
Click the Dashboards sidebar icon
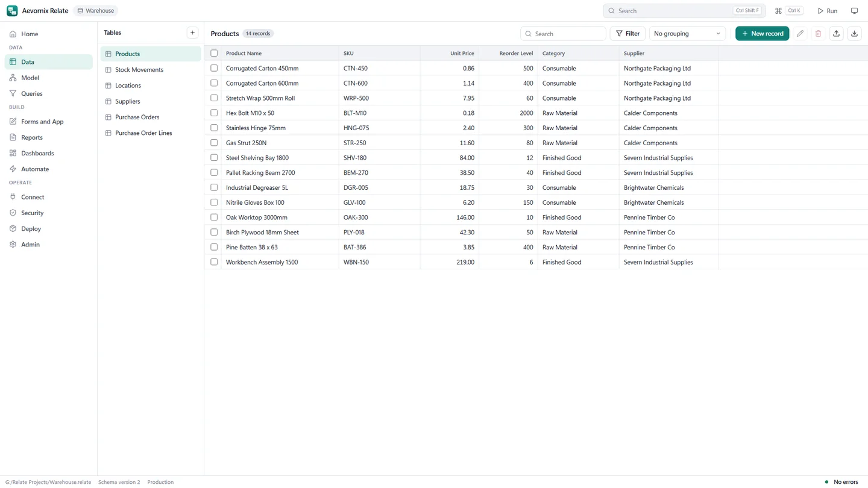(x=13, y=153)
